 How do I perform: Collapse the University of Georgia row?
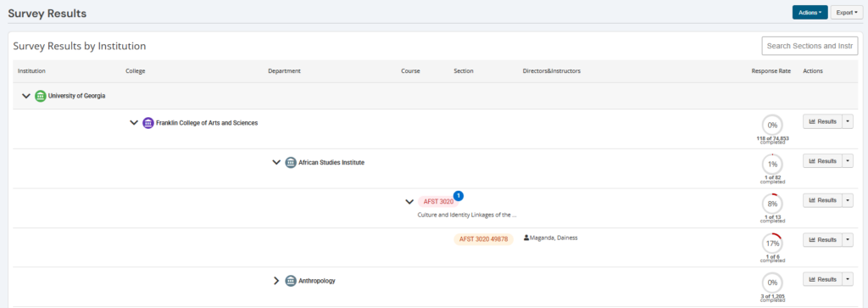click(x=25, y=96)
